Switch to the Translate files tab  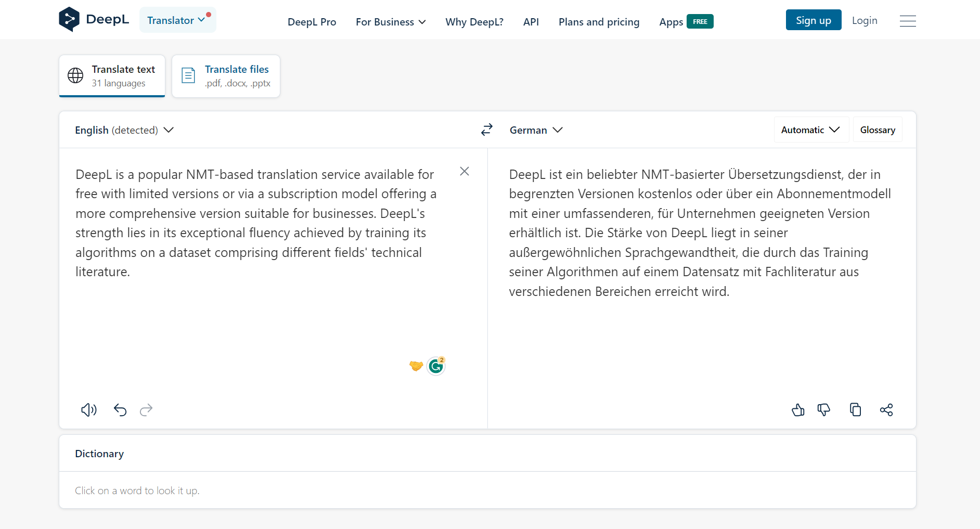(x=226, y=76)
